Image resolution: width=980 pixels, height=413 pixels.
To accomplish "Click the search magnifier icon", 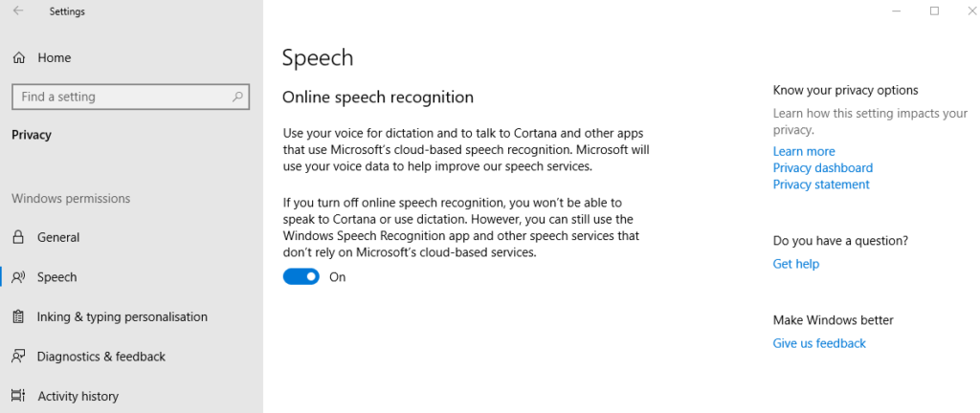I will pyautogui.click(x=237, y=97).
